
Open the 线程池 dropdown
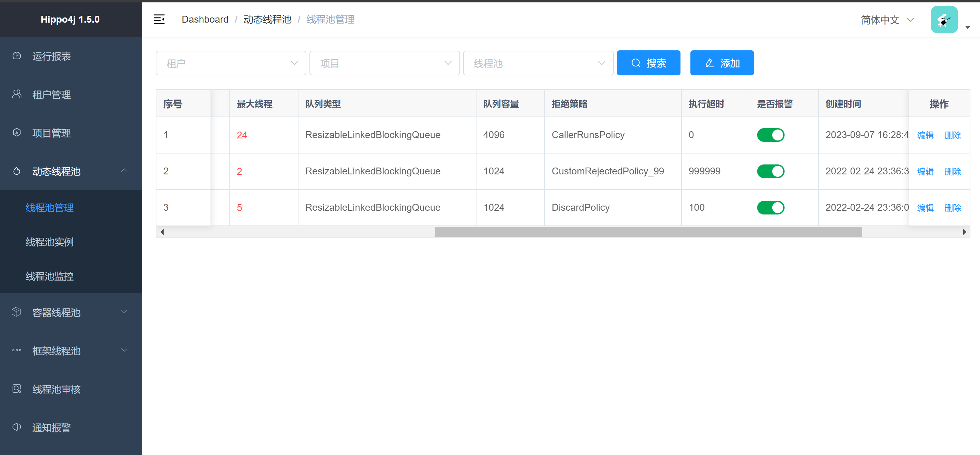538,63
